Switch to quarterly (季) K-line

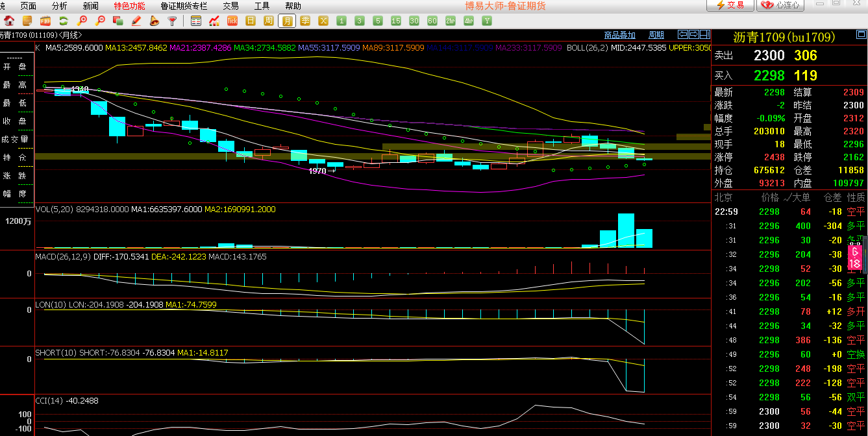click(305, 21)
